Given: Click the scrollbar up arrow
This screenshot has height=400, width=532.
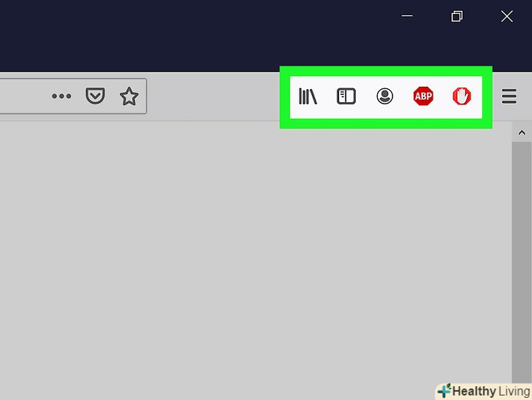Looking at the screenshot, I should coord(522,133).
